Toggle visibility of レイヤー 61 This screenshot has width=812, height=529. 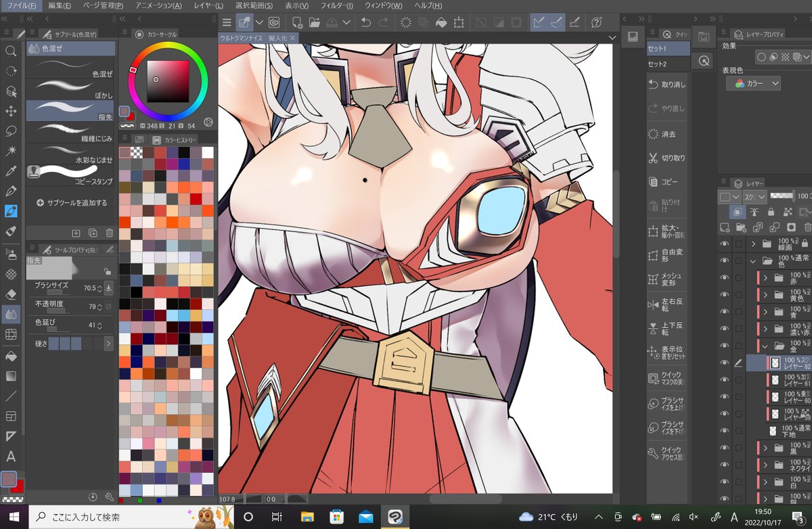coord(725,379)
